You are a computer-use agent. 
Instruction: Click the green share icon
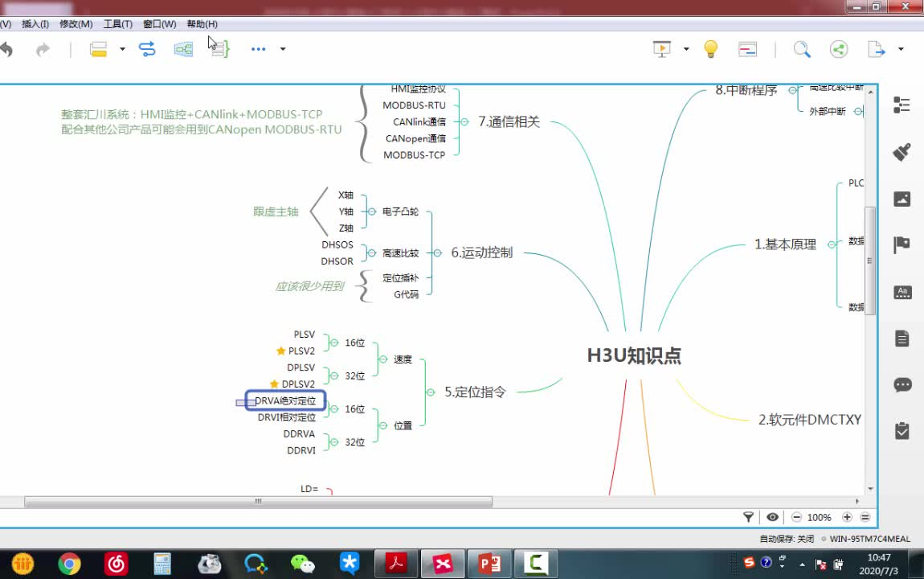(838, 48)
